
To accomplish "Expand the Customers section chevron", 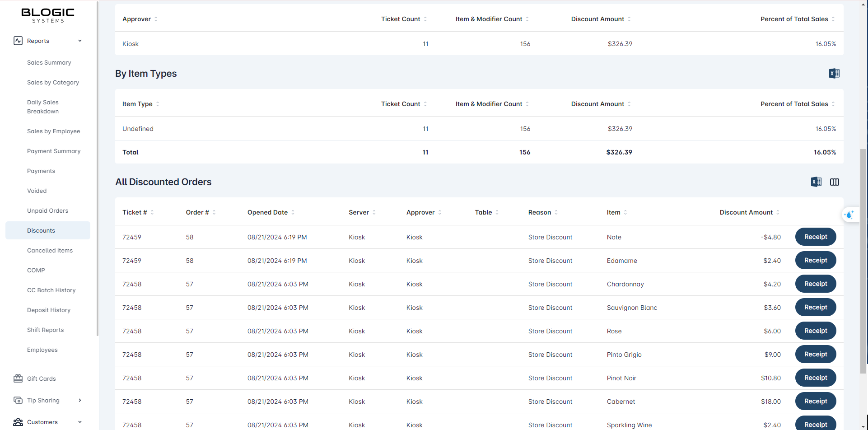I will click(x=80, y=422).
